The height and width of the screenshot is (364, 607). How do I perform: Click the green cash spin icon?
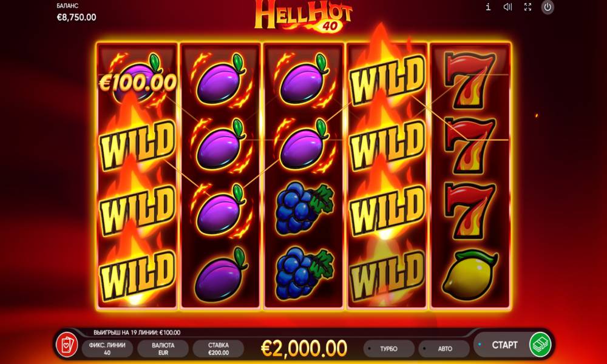pos(540,344)
